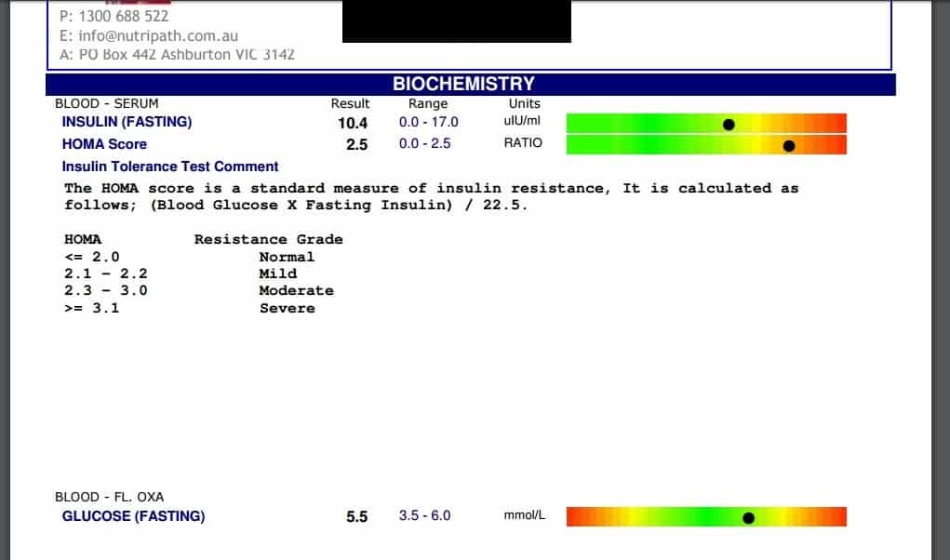
Task: Click the uIU/ml units label
Action: tap(522, 121)
